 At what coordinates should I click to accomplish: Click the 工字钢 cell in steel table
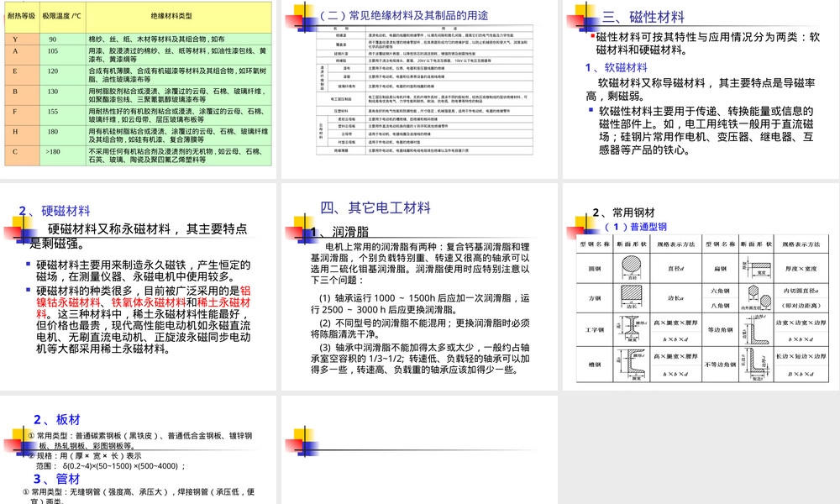595,330
